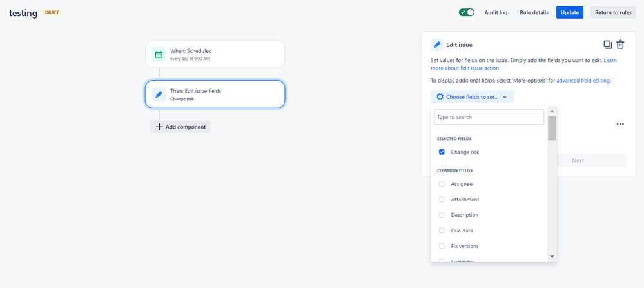Open the Audit log tab
The height and width of the screenshot is (288, 644).
[496, 12]
